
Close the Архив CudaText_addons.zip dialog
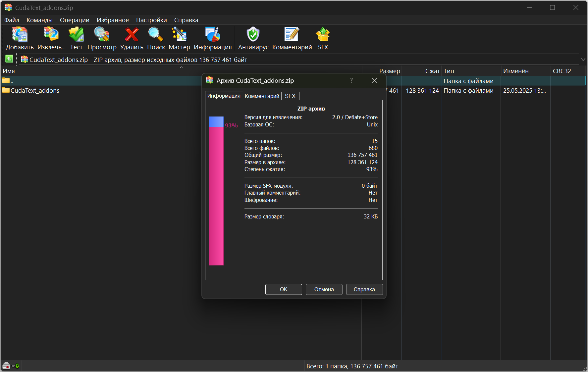pos(374,80)
